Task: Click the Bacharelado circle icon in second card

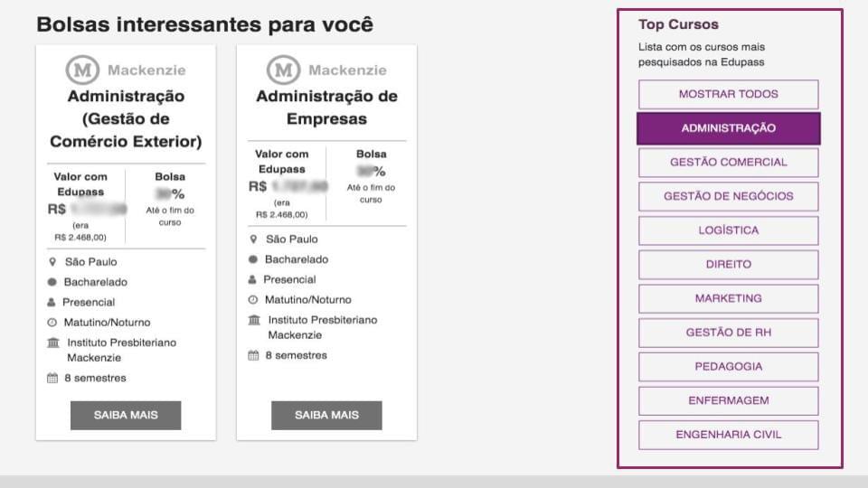Action: click(253, 259)
